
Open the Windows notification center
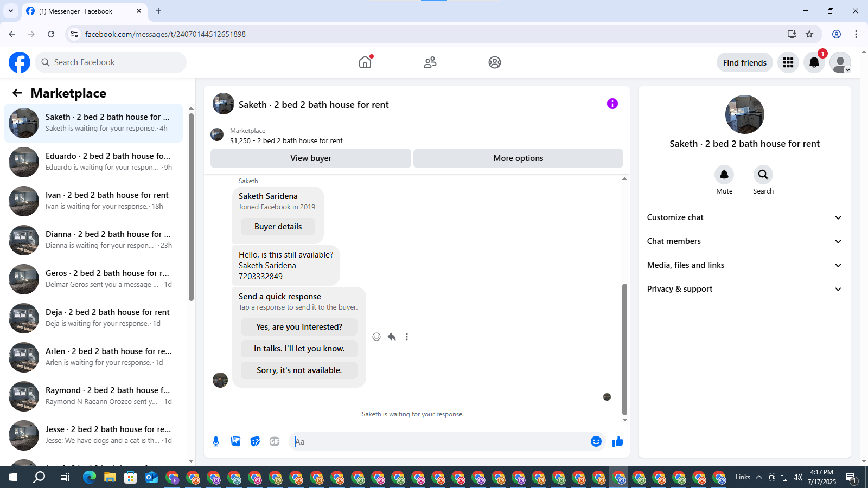click(851, 477)
